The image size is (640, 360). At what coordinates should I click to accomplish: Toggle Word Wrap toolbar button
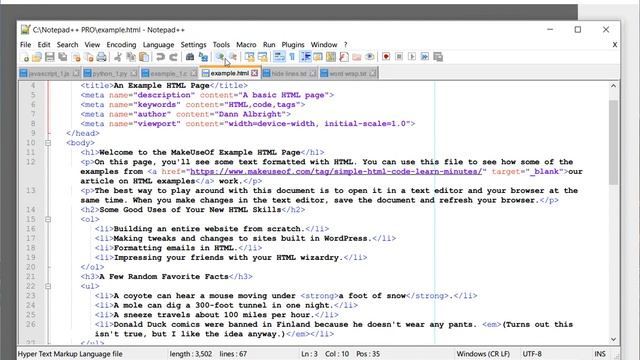click(279, 57)
